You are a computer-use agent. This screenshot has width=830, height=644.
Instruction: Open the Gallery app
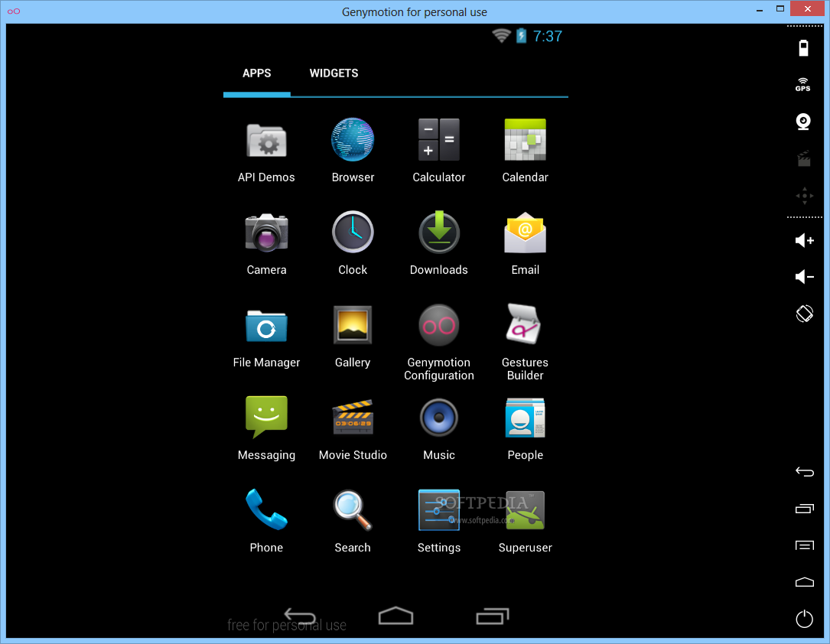click(x=353, y=337)
